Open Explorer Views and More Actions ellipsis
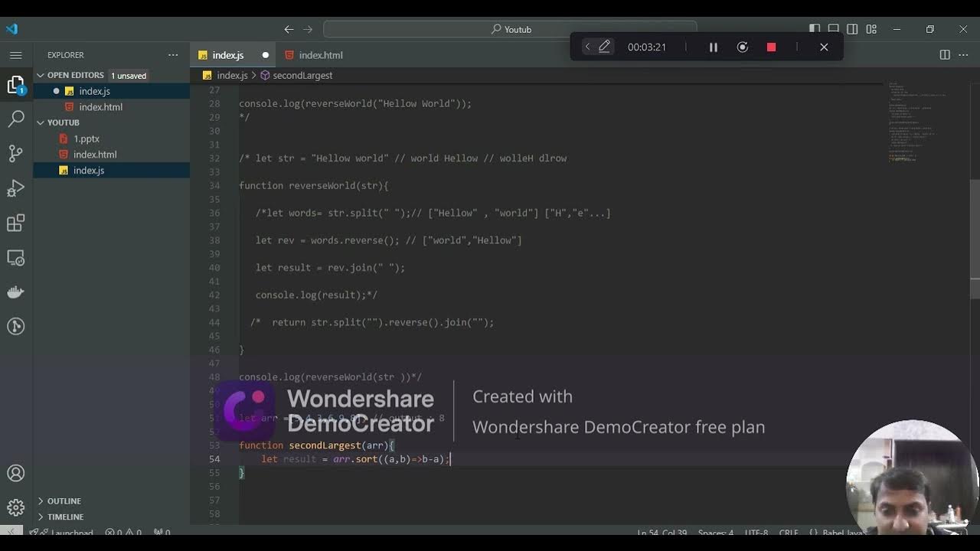This screenshot has width=980, height=551. [173, 55]
